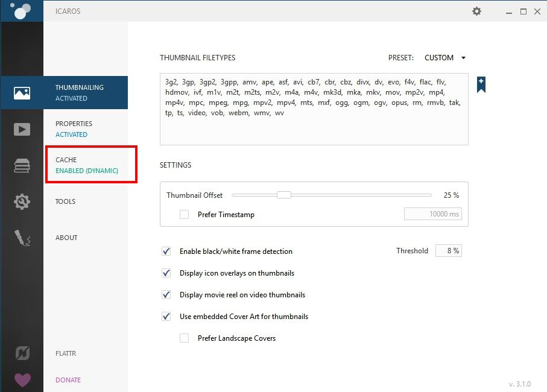Click the Thumbnail Offset slider handle
This screenshot has height=392, width=547.
[283, 195]
